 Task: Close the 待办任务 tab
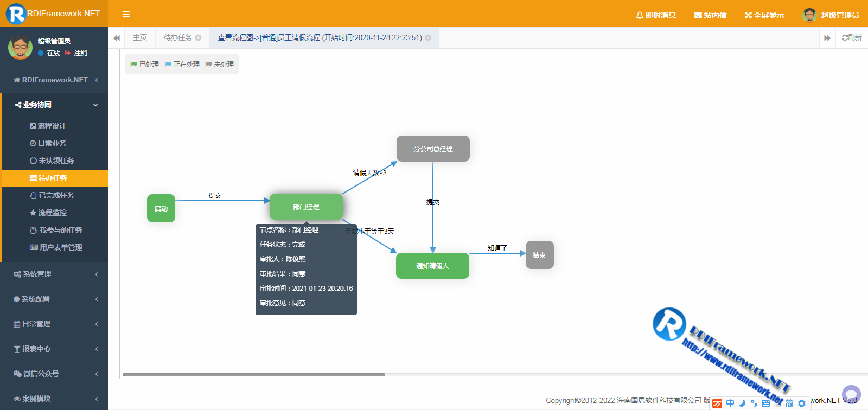pos(199,37)
